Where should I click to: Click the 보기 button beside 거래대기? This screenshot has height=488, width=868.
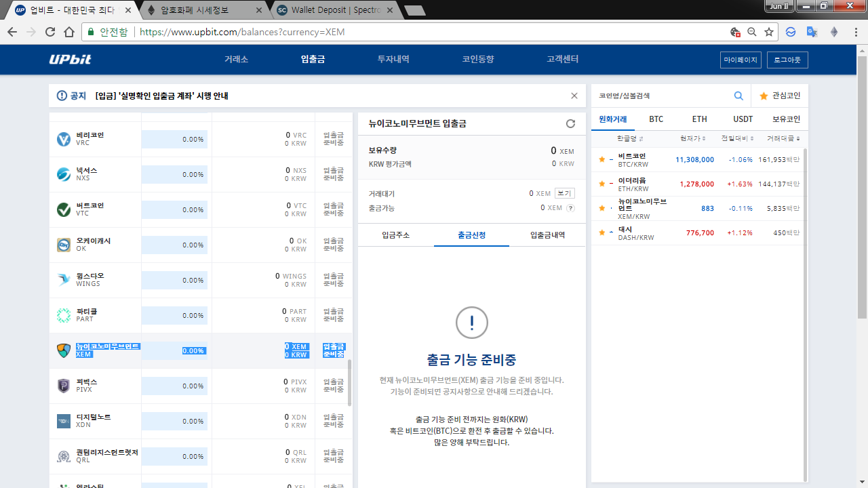pos(564,193)
